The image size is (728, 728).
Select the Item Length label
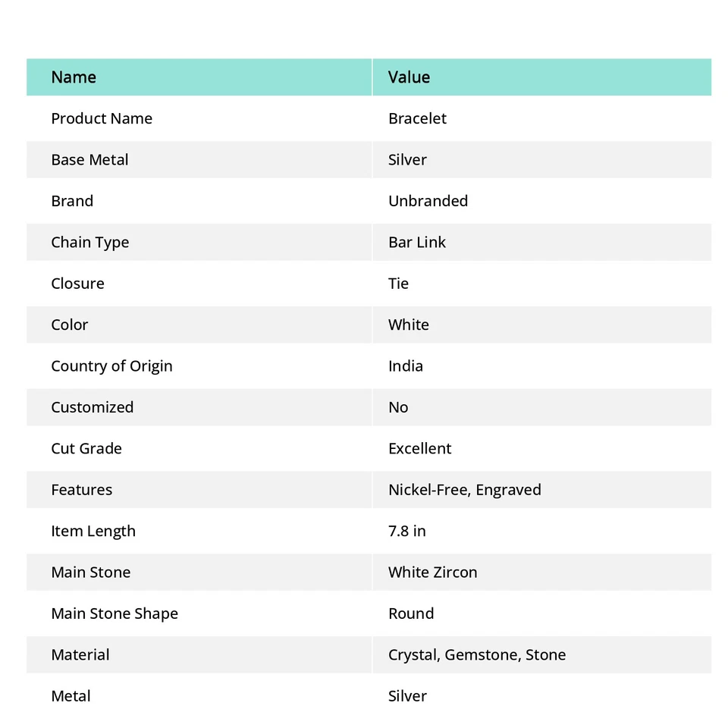93,531
